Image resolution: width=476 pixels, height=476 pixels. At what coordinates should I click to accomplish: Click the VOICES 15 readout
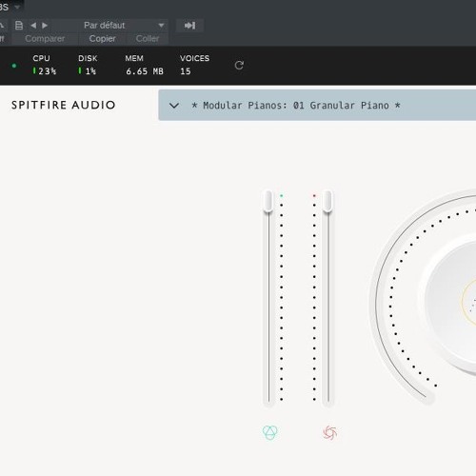point(194,65)
